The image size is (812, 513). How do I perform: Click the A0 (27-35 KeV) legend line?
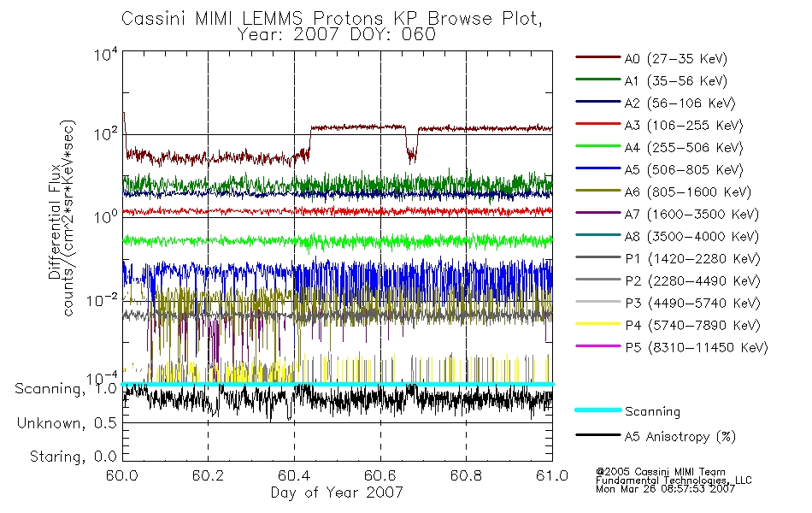click(598, 57)
